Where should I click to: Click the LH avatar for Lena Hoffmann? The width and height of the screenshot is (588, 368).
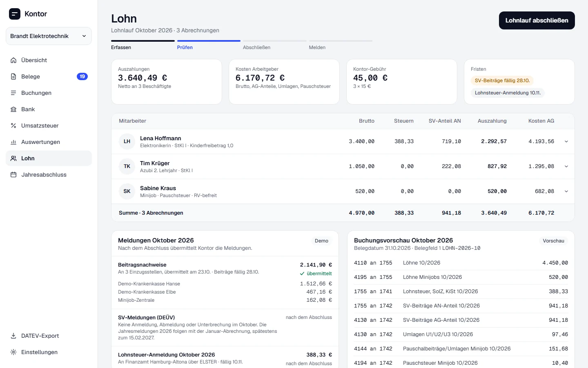point(127,141)
